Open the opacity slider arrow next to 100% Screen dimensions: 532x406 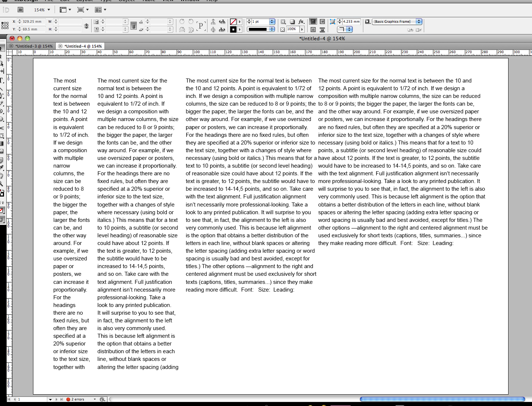coord(302,29)
